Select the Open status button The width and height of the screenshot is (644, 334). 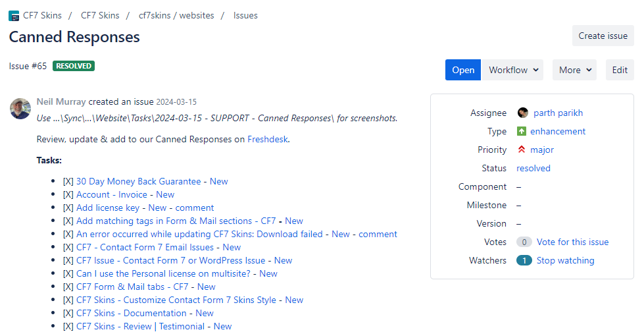tap(462, 70)
